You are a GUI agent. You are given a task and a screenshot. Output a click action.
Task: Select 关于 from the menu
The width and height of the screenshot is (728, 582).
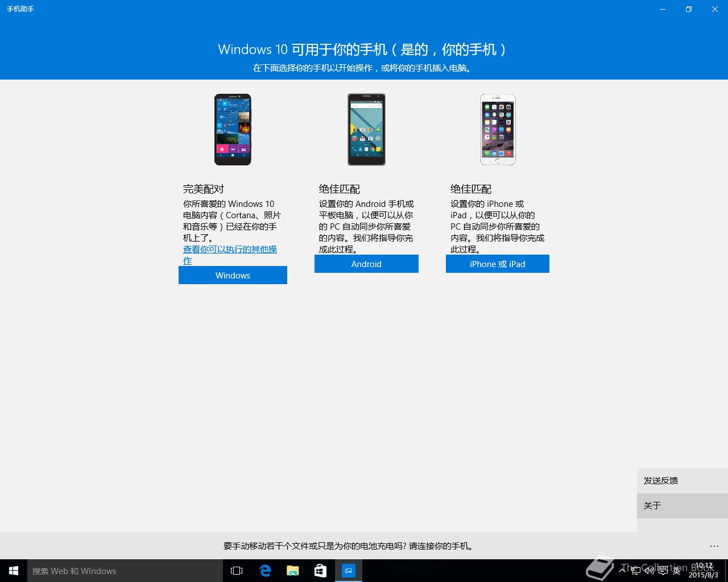pyautogui.click(x=682, y=505)
